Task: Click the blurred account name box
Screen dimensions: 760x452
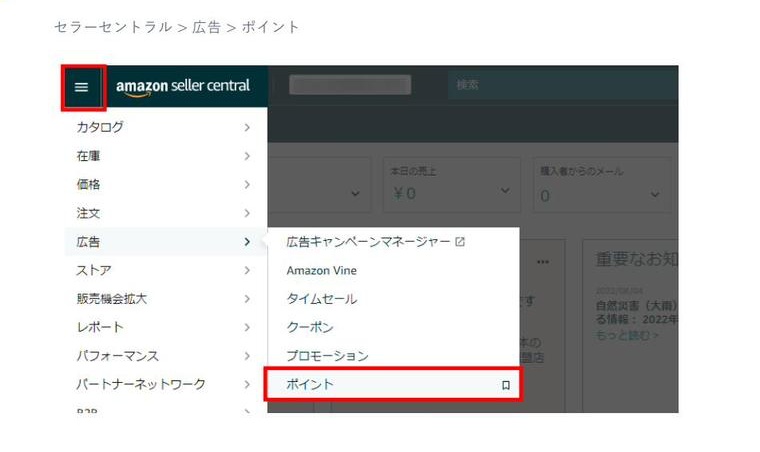Action: pos(350,85)
